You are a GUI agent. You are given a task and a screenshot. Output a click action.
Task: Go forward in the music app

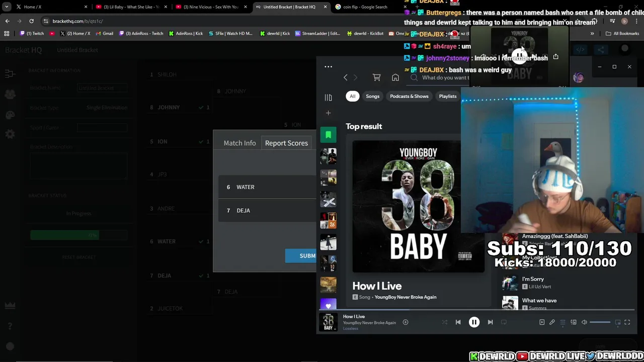click(x=355, y=77)
